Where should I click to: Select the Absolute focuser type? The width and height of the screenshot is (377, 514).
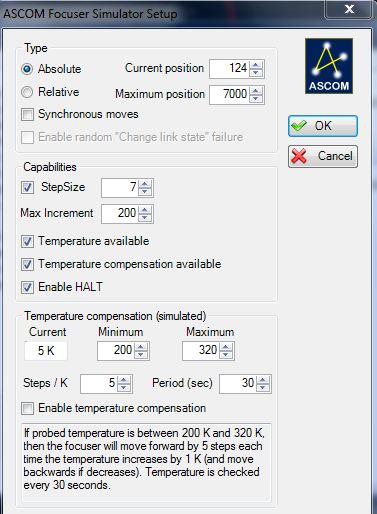click(x=27, y=69)
